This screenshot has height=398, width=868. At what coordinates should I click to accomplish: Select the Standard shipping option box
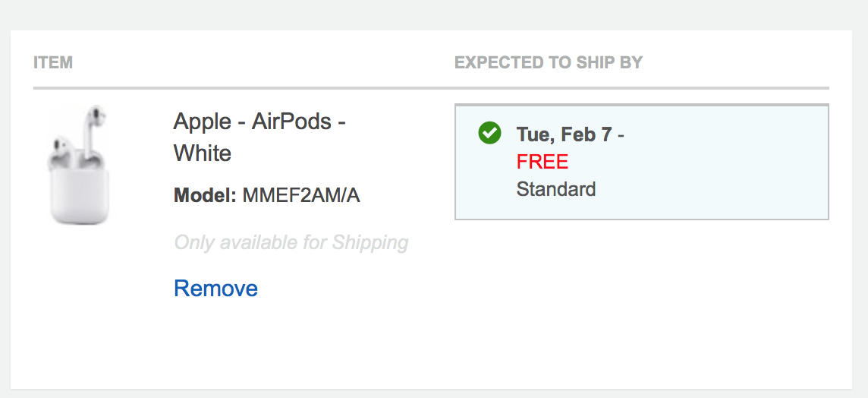pos(641,162)
